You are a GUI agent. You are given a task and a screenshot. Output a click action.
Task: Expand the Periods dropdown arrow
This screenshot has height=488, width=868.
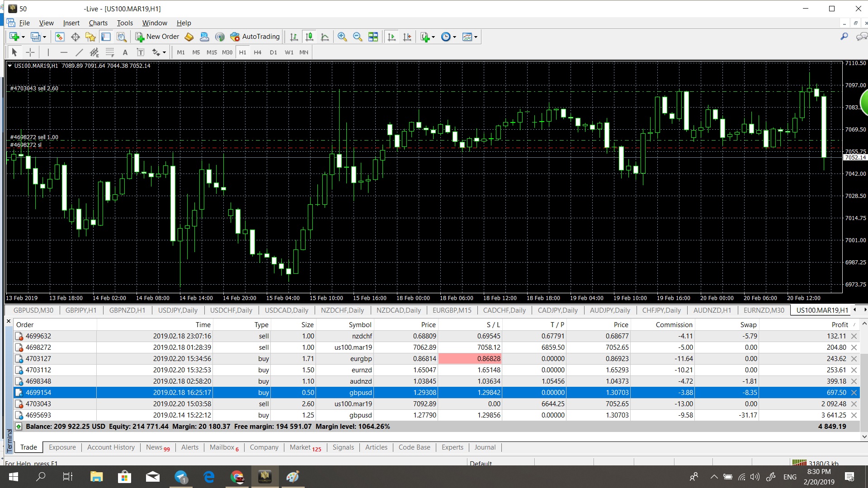454,37
